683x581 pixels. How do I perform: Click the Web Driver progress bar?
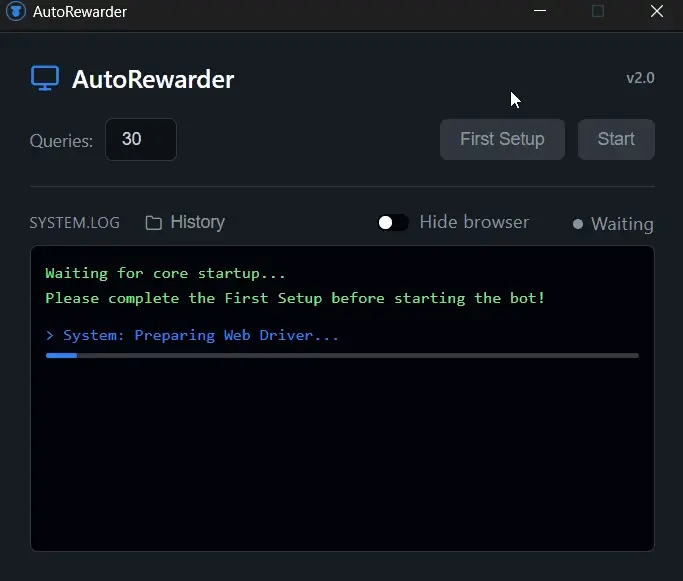tap(342, 355)
